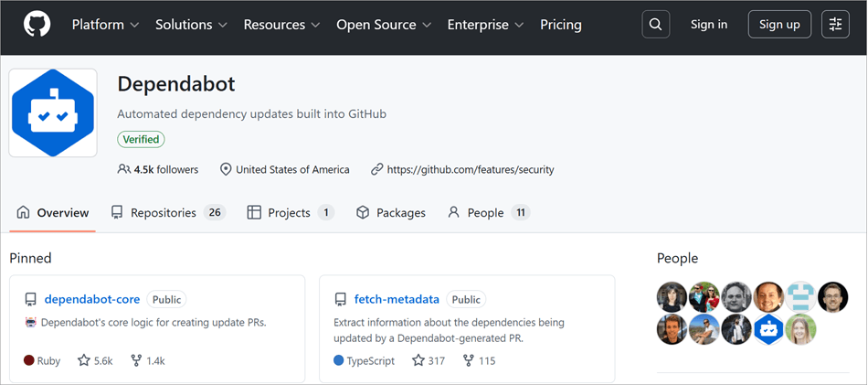868x385 pixels.
Task: Click the fork icon showing 1.4k
Action: point(135,360)
